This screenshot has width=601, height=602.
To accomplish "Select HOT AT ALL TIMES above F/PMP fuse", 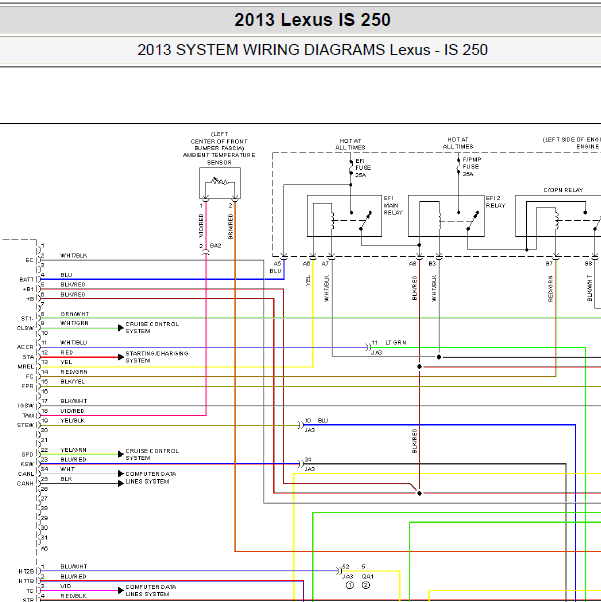I will pos(458,143).
